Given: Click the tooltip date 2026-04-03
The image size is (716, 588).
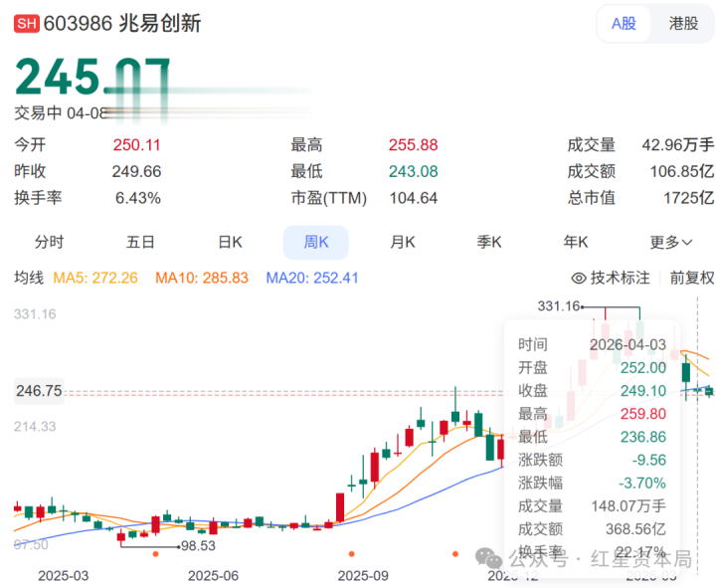Looking at the screenshot, I should pyautogui.click(x=627, y=344).
